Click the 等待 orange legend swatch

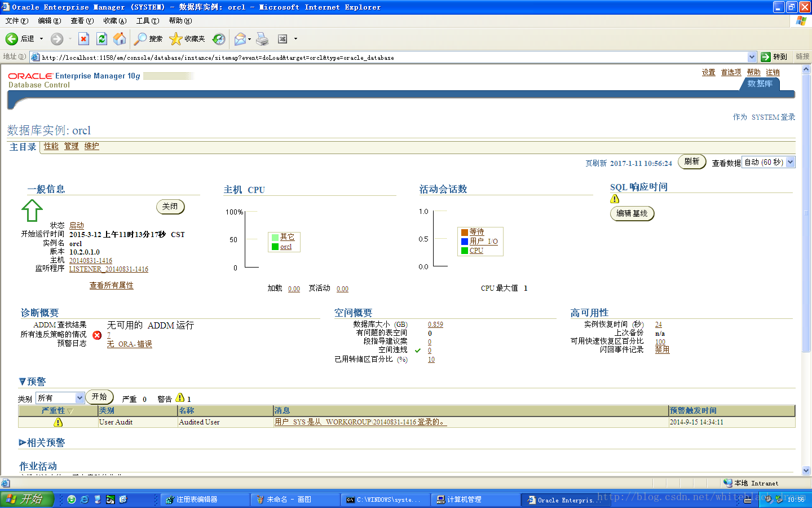[465, 232]
